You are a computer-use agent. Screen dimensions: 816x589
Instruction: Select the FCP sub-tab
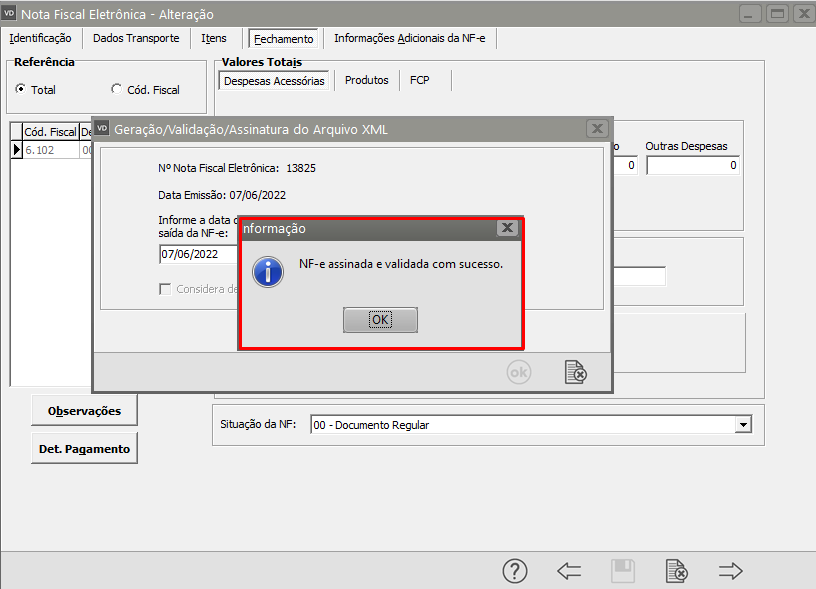coord(419,80)
